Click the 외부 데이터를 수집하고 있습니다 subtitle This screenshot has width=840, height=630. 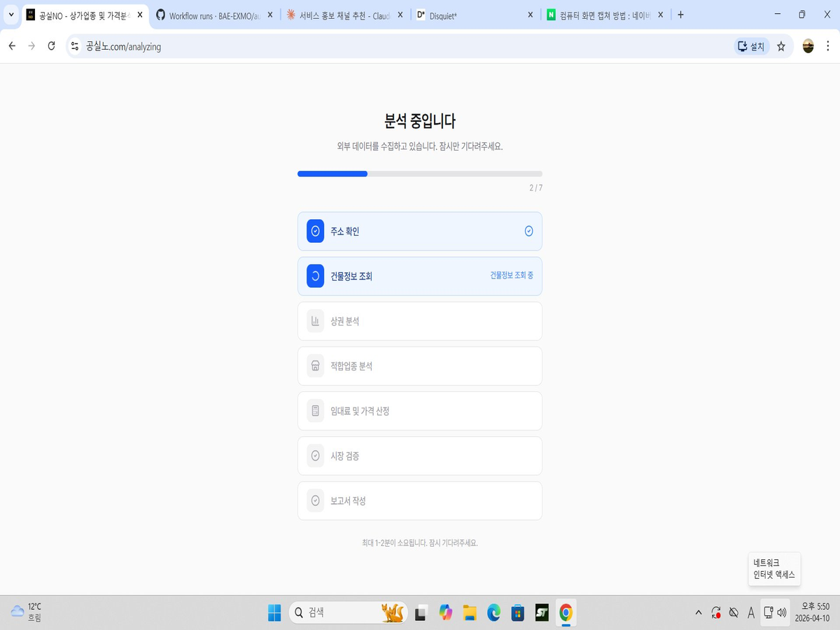420,146
